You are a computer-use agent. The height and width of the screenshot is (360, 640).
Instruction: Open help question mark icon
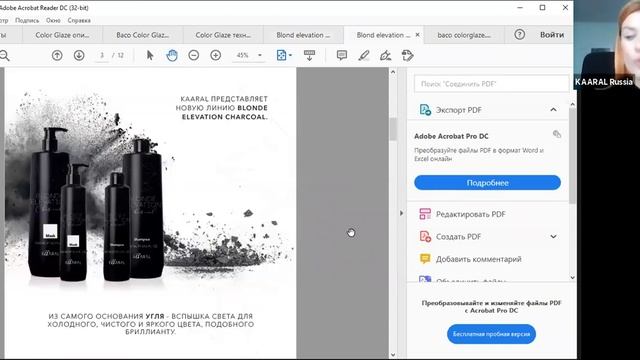520,35
